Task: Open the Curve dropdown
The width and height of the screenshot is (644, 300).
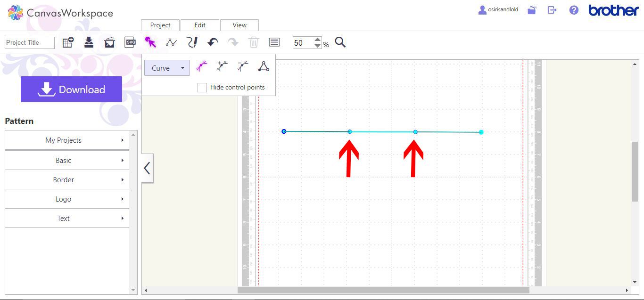Action: click(x=167, y=67)
